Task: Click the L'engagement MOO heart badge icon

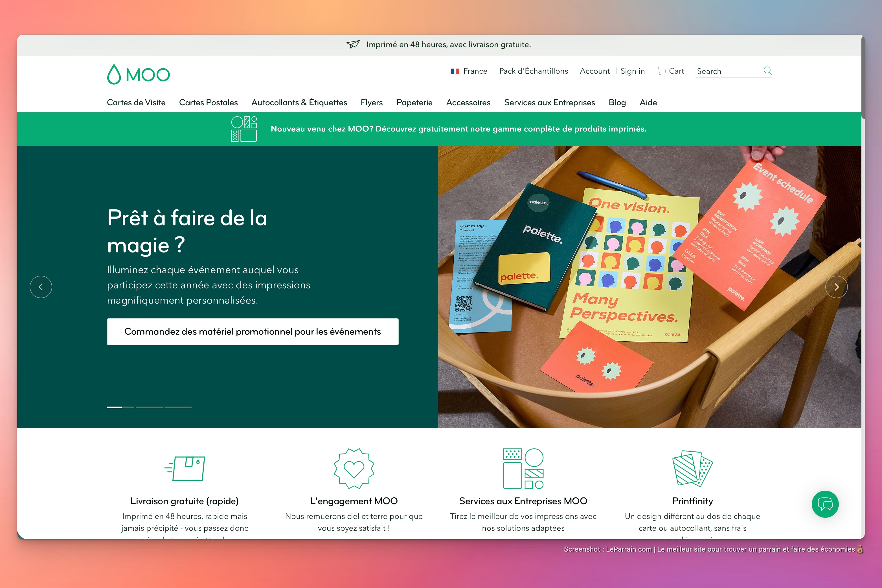Action: [x=354, y=468]
